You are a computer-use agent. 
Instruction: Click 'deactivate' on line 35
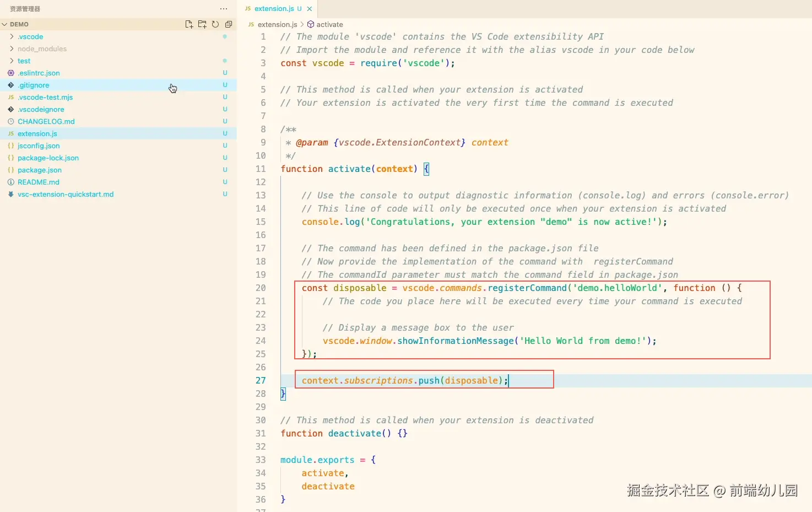pos(328,486)
